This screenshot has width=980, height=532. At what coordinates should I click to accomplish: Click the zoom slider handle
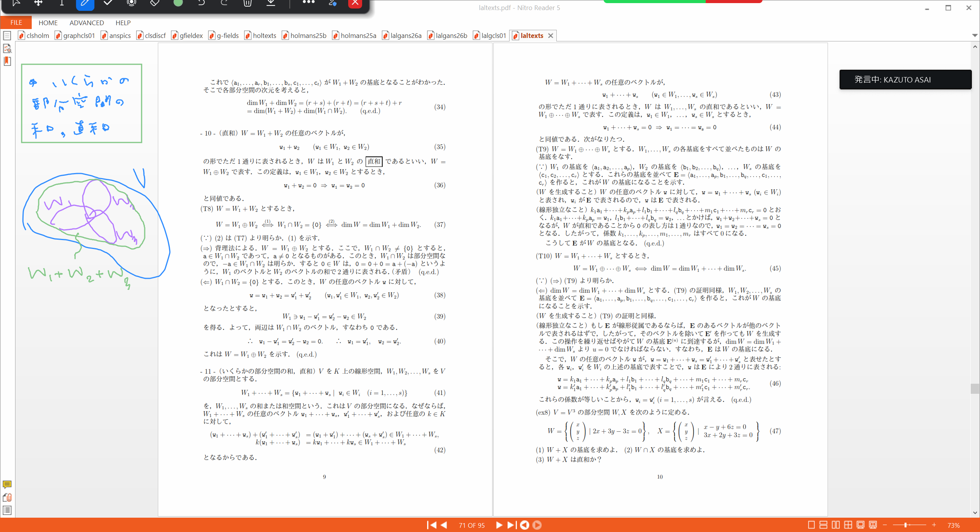pos(905,525)
